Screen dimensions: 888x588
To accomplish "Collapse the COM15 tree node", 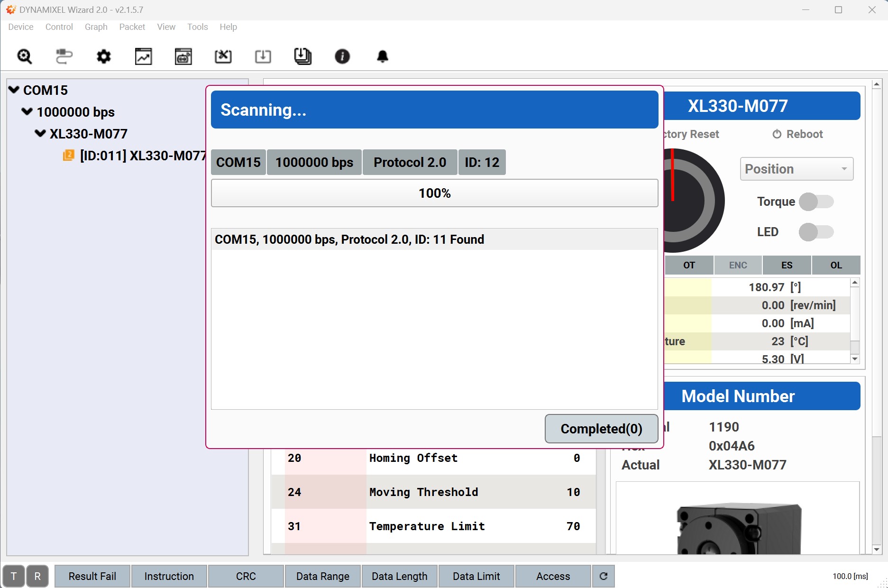I will pyautogui.click(x=14, y=90).
